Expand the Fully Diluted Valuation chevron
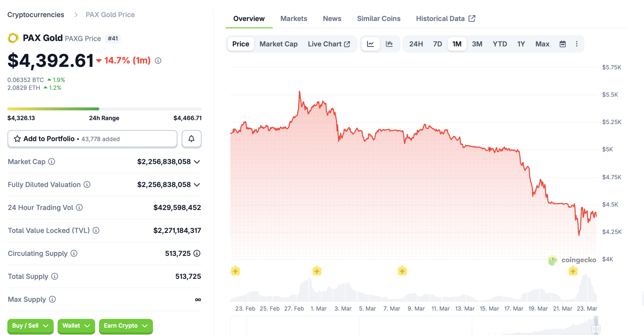Image resolution: width=644 pixels, height=335 pixels. (197, 185)
